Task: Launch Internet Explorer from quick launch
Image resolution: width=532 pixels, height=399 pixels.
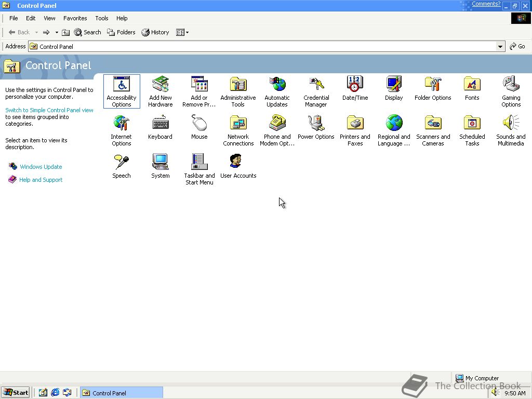Action: 55,393
